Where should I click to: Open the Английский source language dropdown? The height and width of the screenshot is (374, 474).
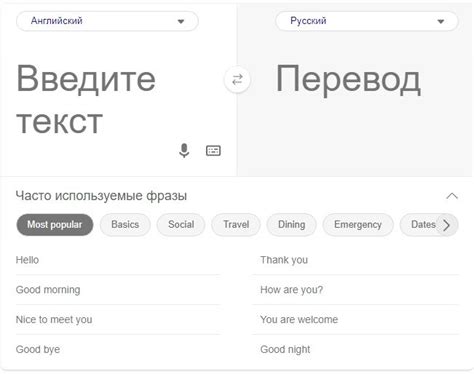107,21
